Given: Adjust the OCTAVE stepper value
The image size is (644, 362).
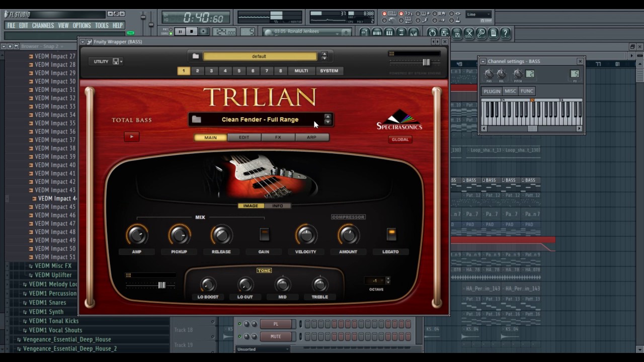Looking at the screenshot, I should coord(387,281).
